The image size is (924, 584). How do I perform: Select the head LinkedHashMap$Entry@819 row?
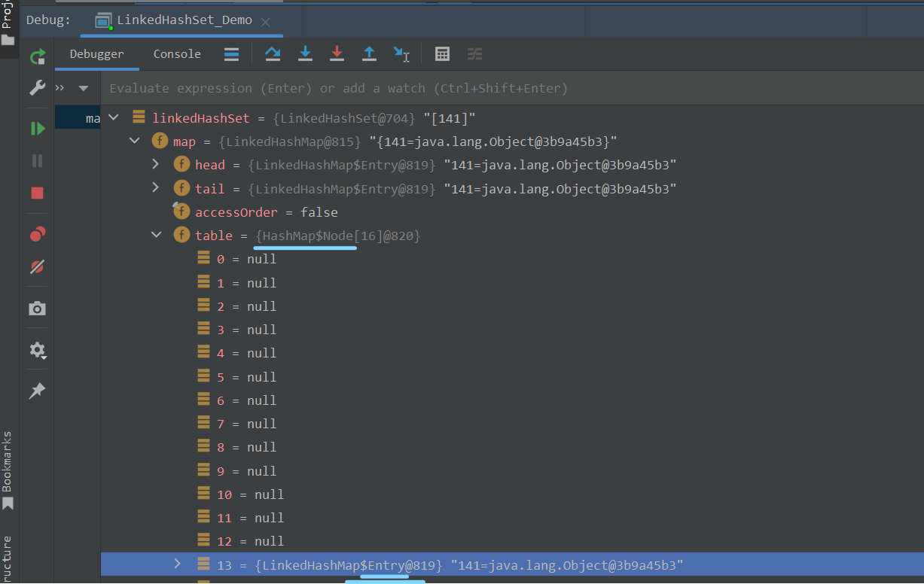tap(512, 165)
